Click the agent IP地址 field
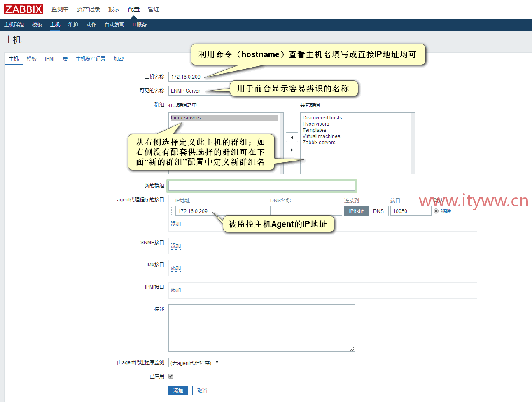The image size is (532, 402). click(x=222, y=211)
